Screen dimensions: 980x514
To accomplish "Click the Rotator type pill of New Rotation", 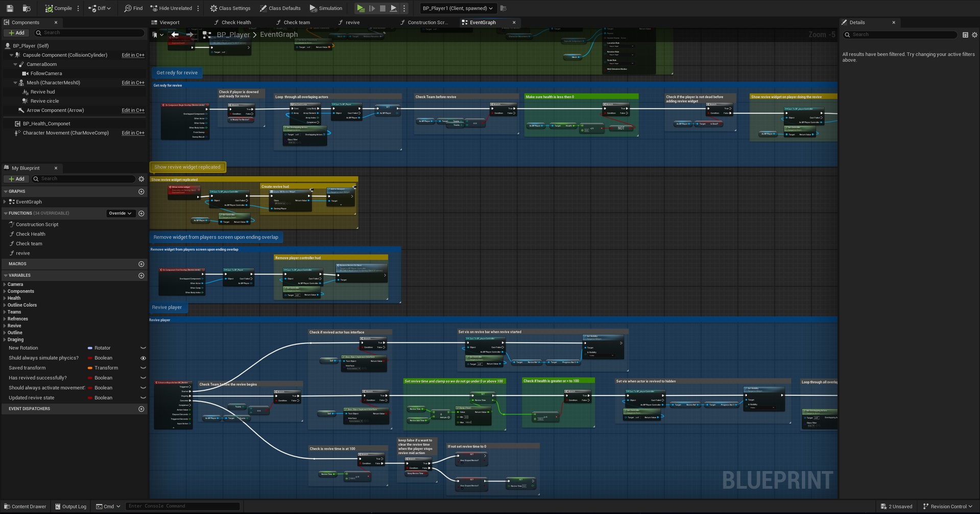I will (x=90, y=348).
